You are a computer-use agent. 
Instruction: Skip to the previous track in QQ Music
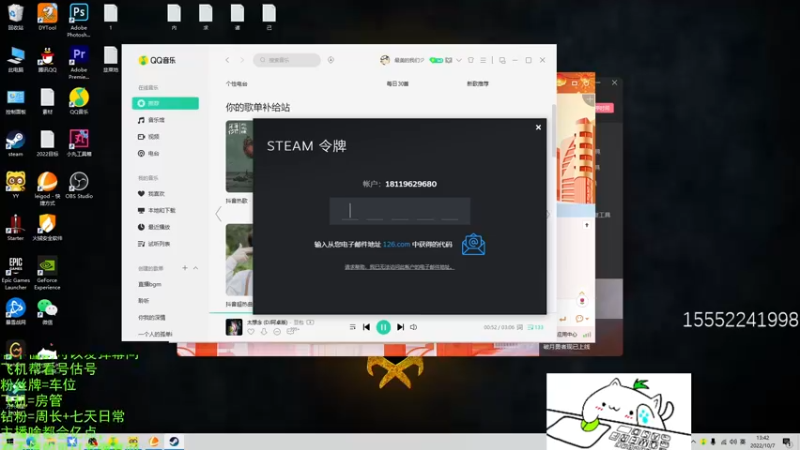pyautogui.click(x=366, y=327)
